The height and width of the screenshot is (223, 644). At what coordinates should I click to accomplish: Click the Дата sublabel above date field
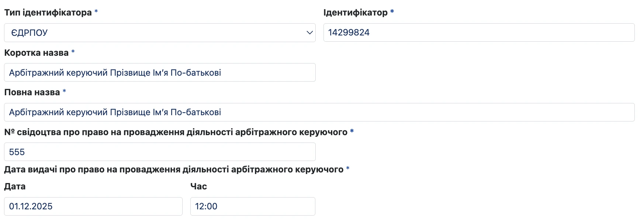pyautogui.click(x=15, y=186)
